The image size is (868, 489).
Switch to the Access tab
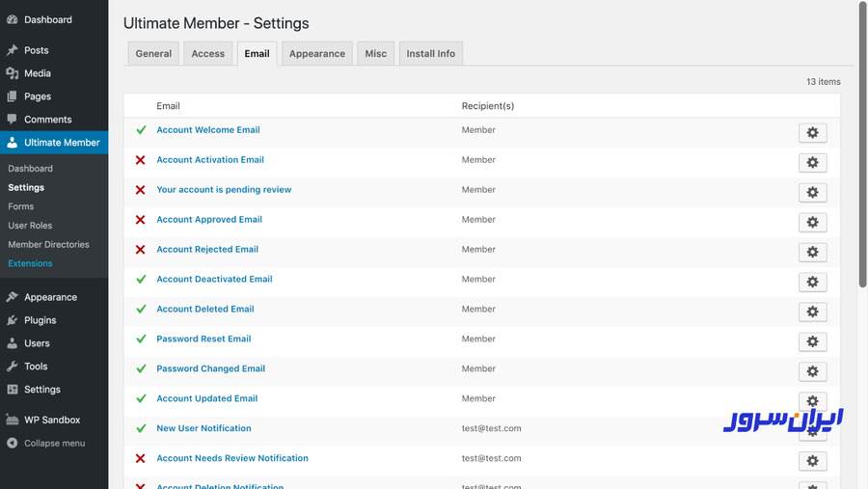coord(208,54)
